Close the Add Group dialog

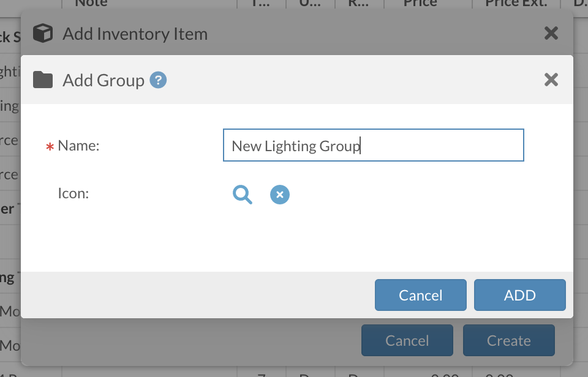(551, 80)
